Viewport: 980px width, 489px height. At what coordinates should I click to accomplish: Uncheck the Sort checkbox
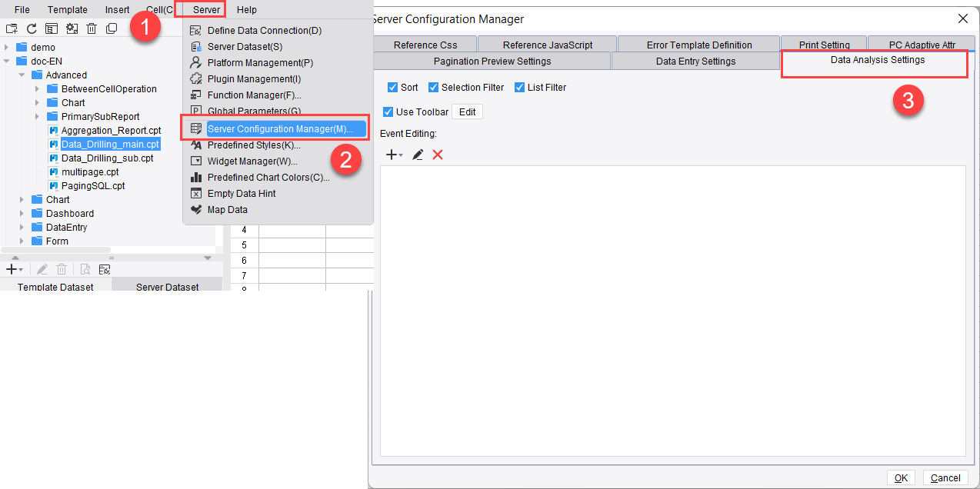tap(391, 87)
